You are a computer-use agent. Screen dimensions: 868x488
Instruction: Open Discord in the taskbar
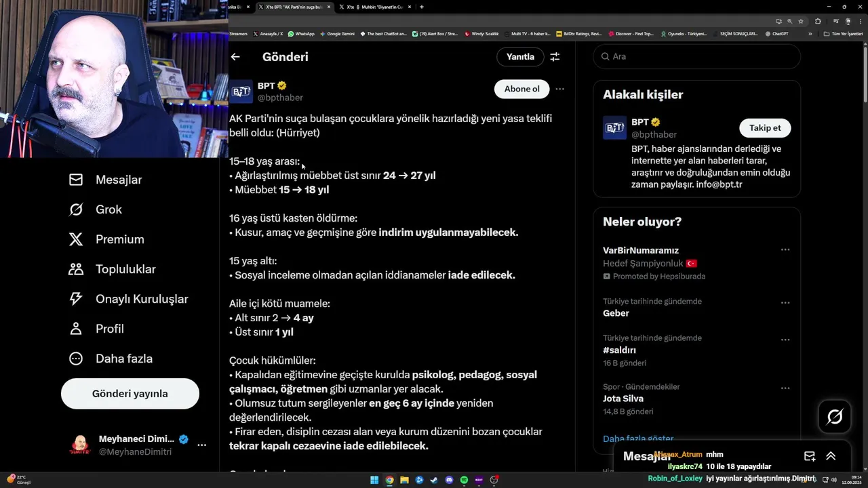[x=449, y=480]
